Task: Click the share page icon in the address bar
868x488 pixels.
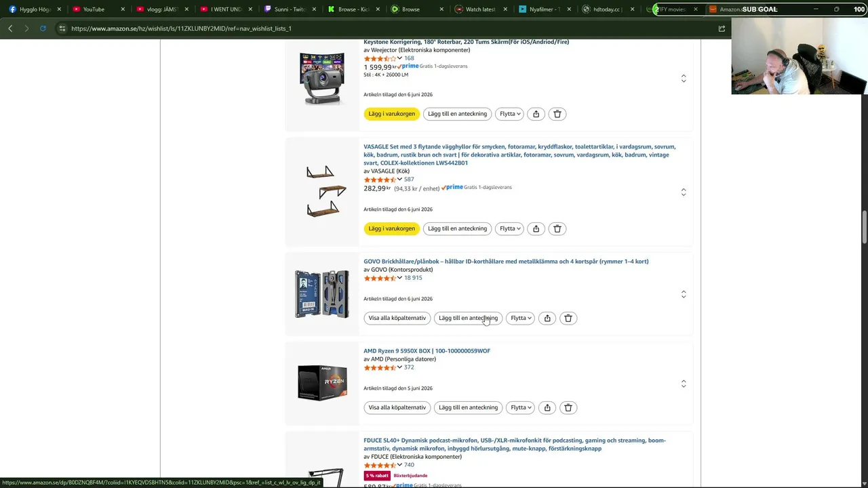Action: (x=722, y=28)
